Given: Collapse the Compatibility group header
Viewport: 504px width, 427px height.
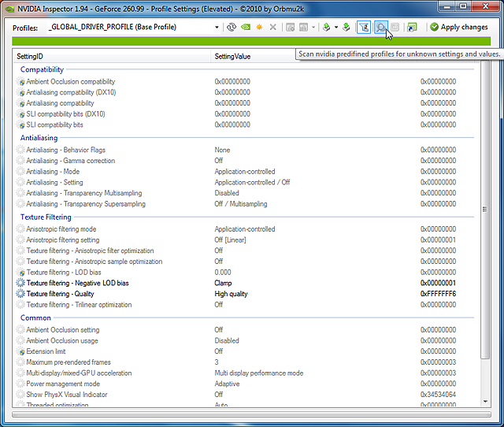Looking at the screenshot, I should [x=42, y=69].
